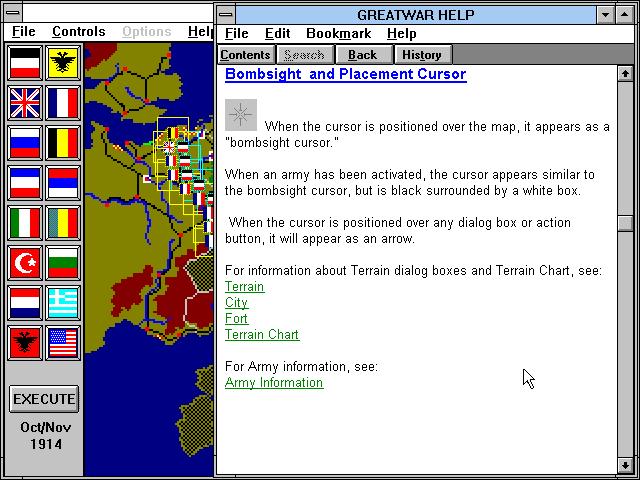640x480 pixels.
Task: Click the help vertical scrollbar thumb
Action: point(625,223)
